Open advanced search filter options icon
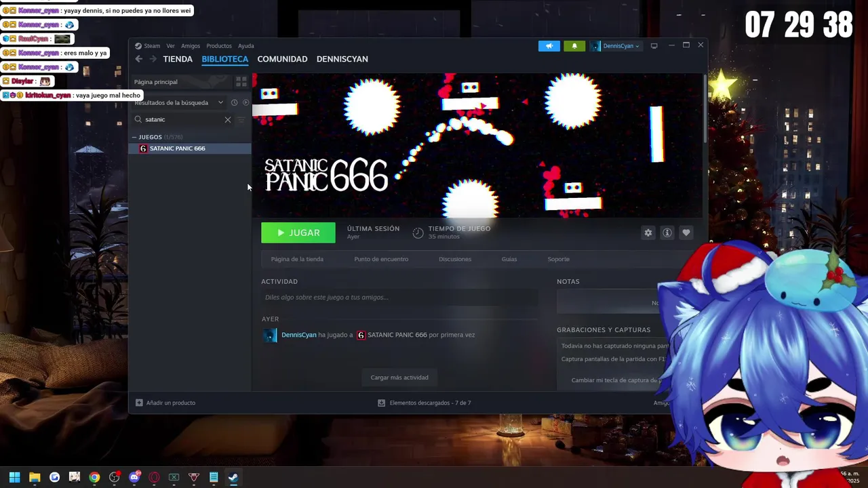The image size is (868, 488). pyautogui.click(x=241, y=119)
